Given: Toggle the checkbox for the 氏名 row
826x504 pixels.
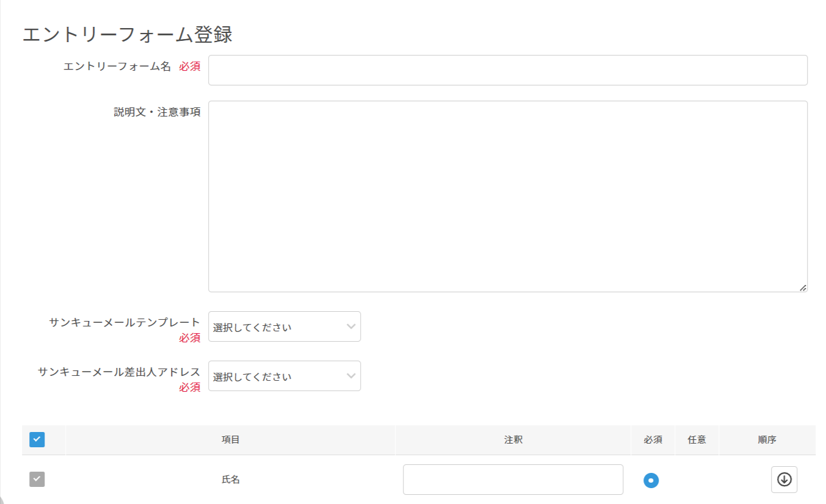Looking at the screenshot, I should (x=37, y=480).
